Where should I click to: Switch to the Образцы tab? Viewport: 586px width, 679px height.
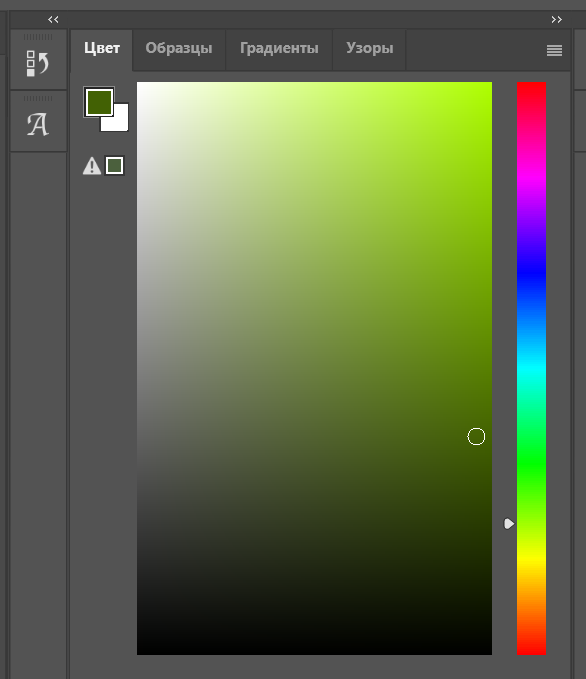(x=179, y=48)
